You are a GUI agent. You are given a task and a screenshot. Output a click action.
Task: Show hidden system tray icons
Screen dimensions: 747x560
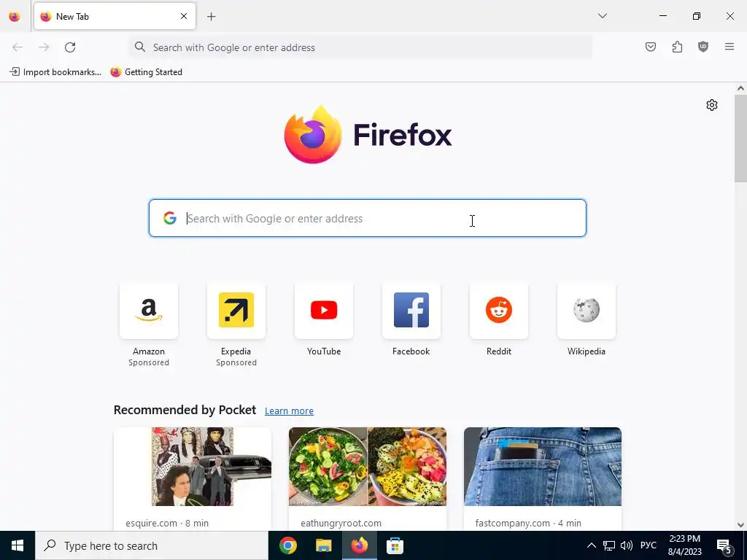591,545
